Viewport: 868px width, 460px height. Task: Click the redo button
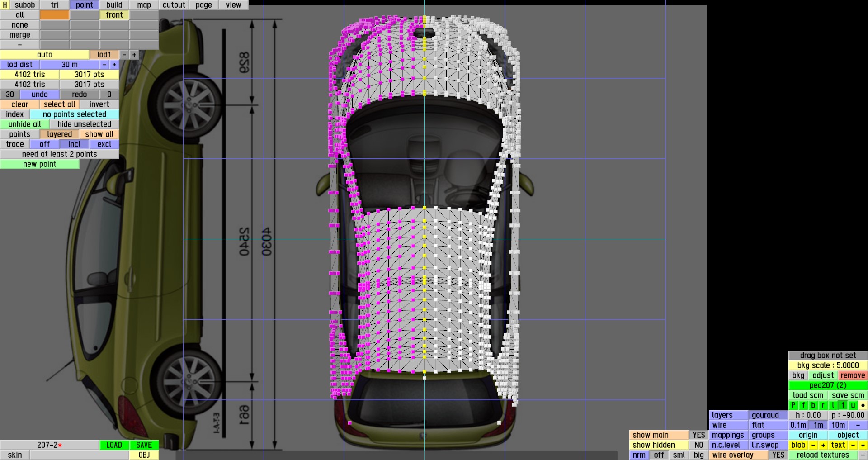[x=80, y=95]
